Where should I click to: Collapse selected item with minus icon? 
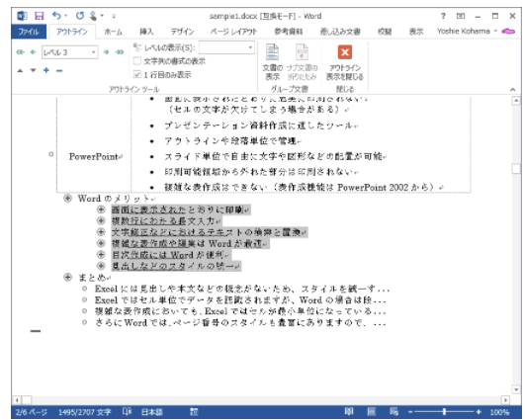(59, 70)
